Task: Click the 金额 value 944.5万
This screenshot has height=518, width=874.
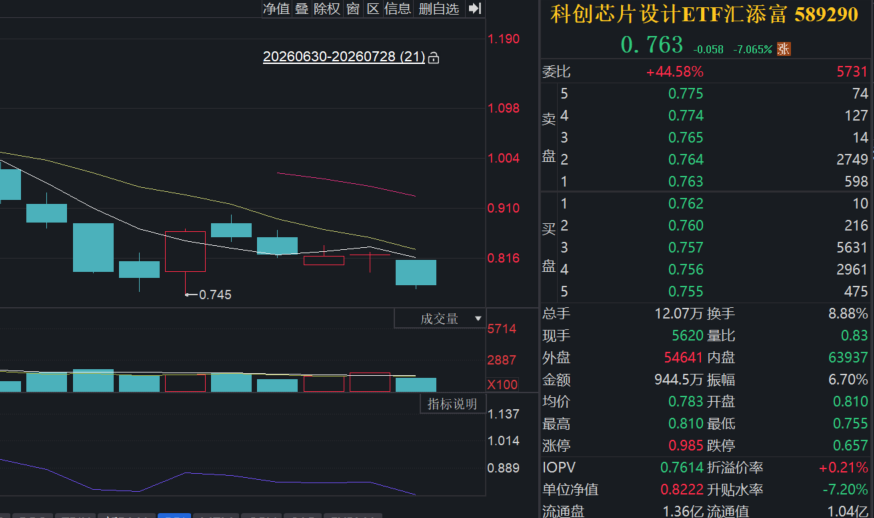Action: pos(678,380)
